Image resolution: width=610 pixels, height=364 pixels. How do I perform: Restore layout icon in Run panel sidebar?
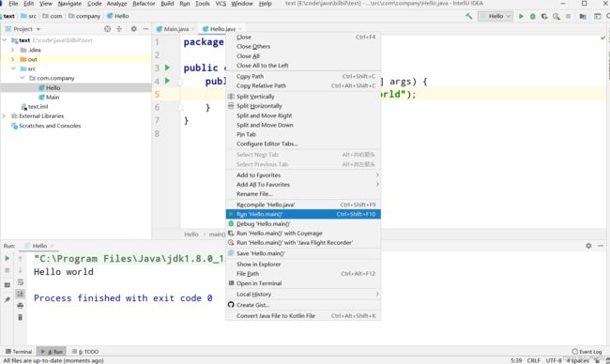tap(7, 284)
